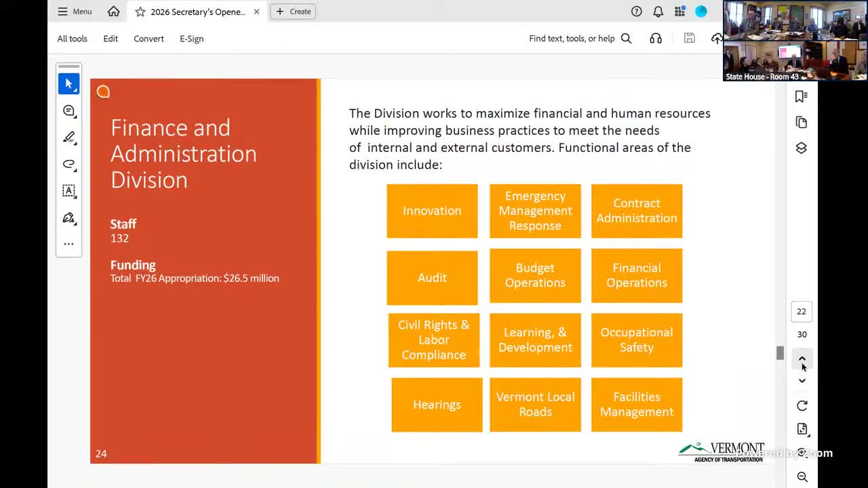Click the Create button
868x488 pixels.
[x=293, y=12]
